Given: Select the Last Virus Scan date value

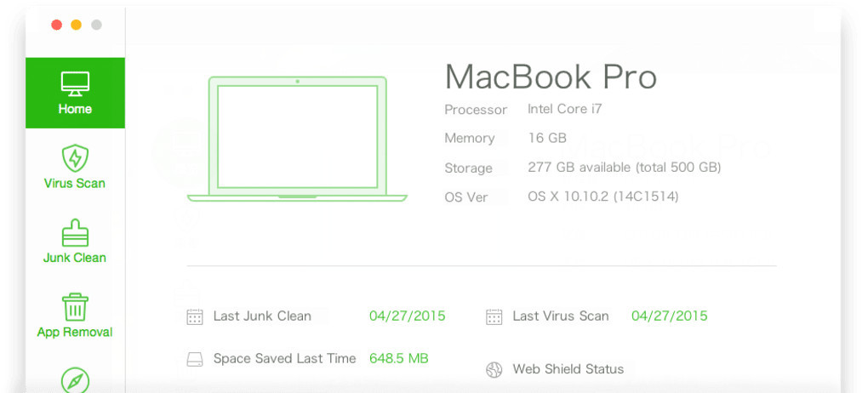Looking at the screenshot, I should [669, 316].
